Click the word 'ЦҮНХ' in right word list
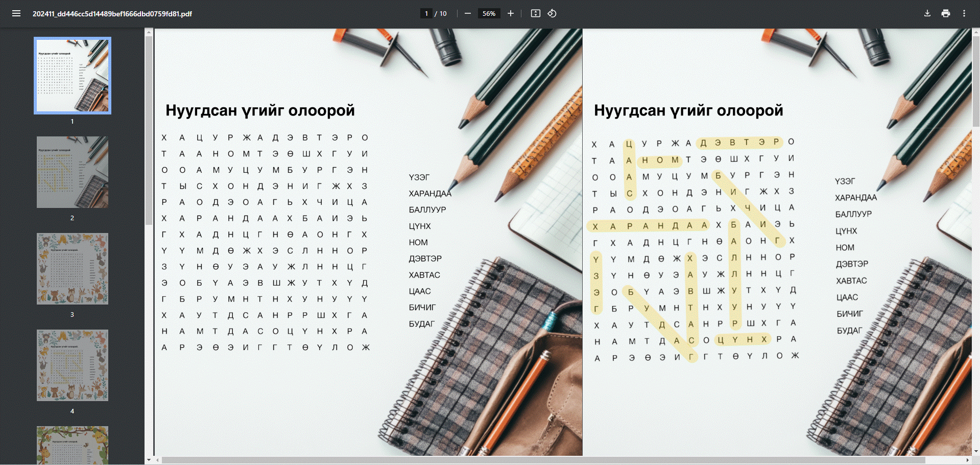Viewport: 980px width, 465px height. coord(846,231)
